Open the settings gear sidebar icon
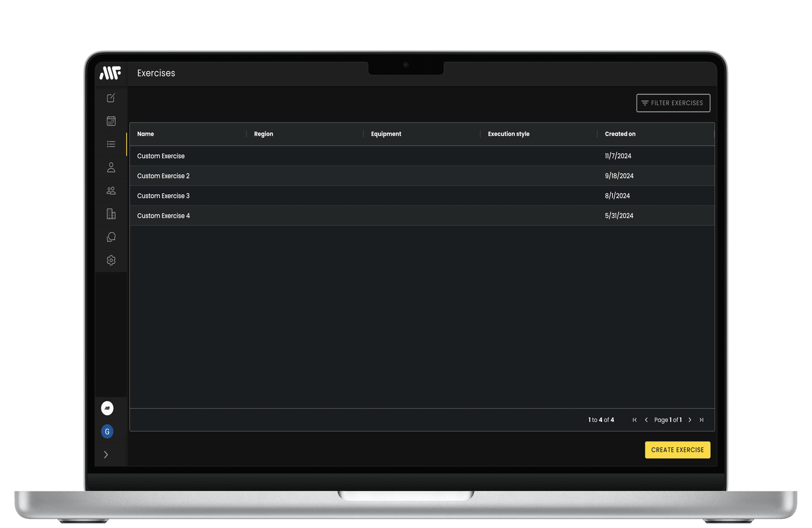This screenshot has height=528, width=812. click(111, 260)
